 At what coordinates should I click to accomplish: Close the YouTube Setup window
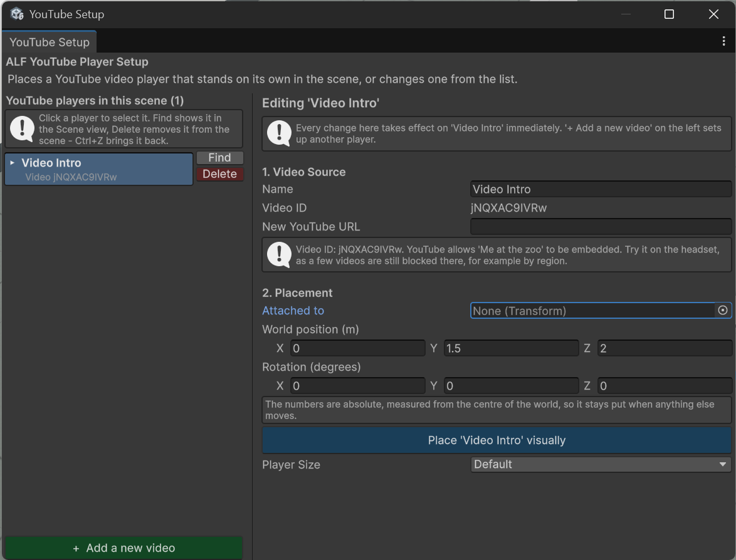tap(713, 14)
